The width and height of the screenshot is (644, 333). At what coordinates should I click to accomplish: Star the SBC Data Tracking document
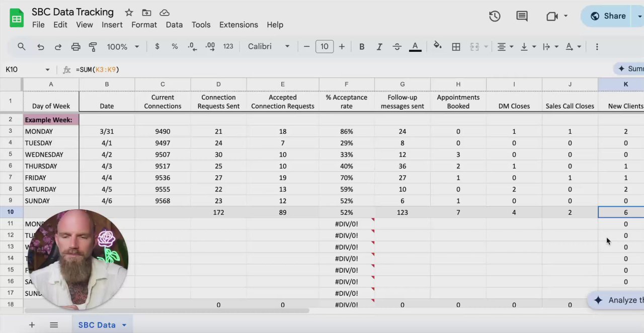(x=129, y=13)
